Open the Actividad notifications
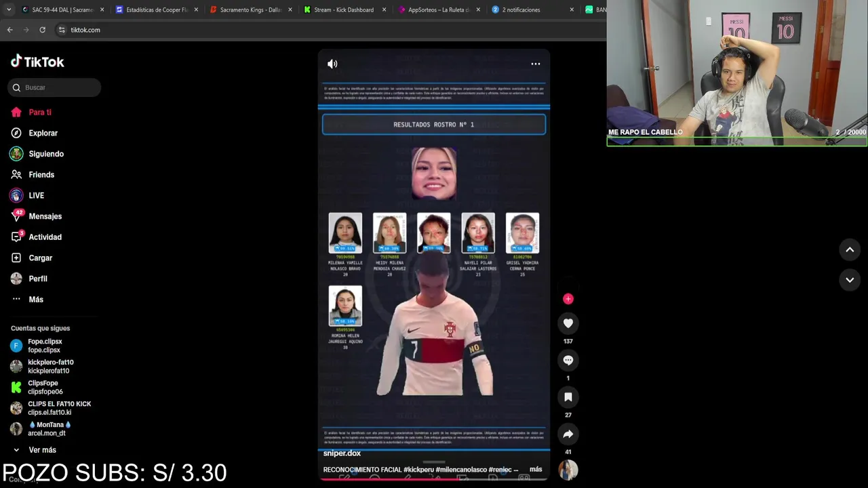The width and height of the screenshot is (868, 488). (x=36, y=237)
